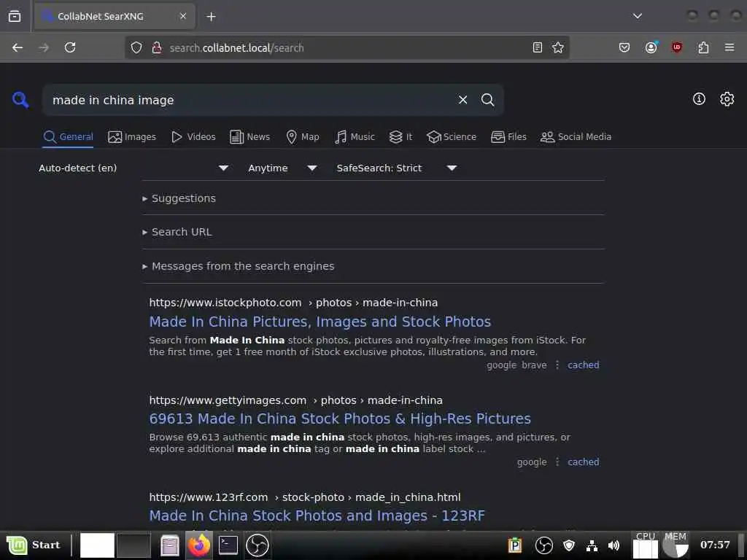Open Firefox tracking protection shield
Screen dimensions: 747x560
point(136,47)
